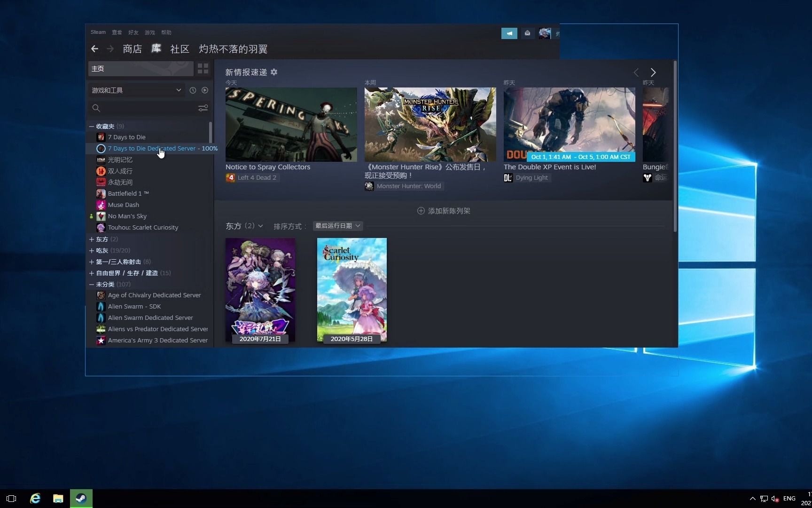Viewport: 812px width, 508px height.
Task: Click the Monster Hunter: World game icon
Action: [369, 186]
